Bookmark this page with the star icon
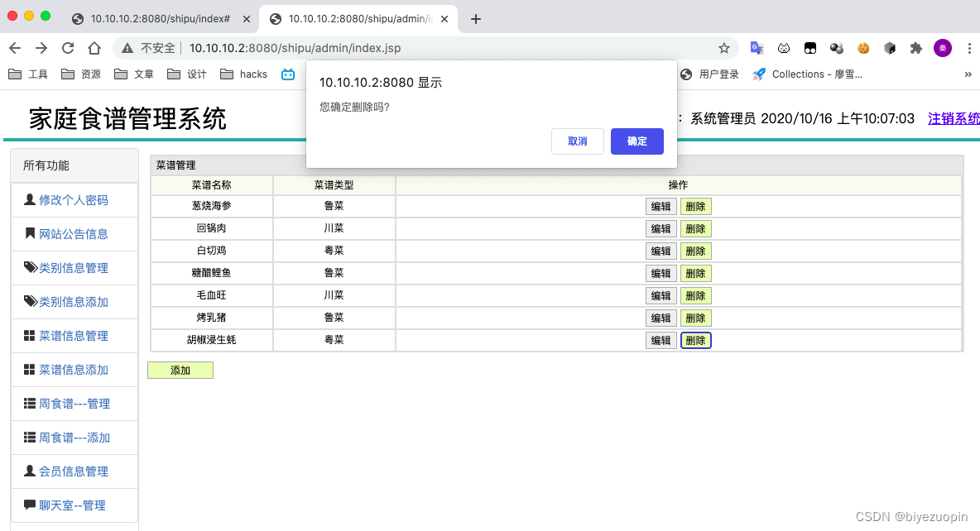Image resolution: width=980 pixels, height=531 pixels. pyautogui.click(x=723, y=48)
